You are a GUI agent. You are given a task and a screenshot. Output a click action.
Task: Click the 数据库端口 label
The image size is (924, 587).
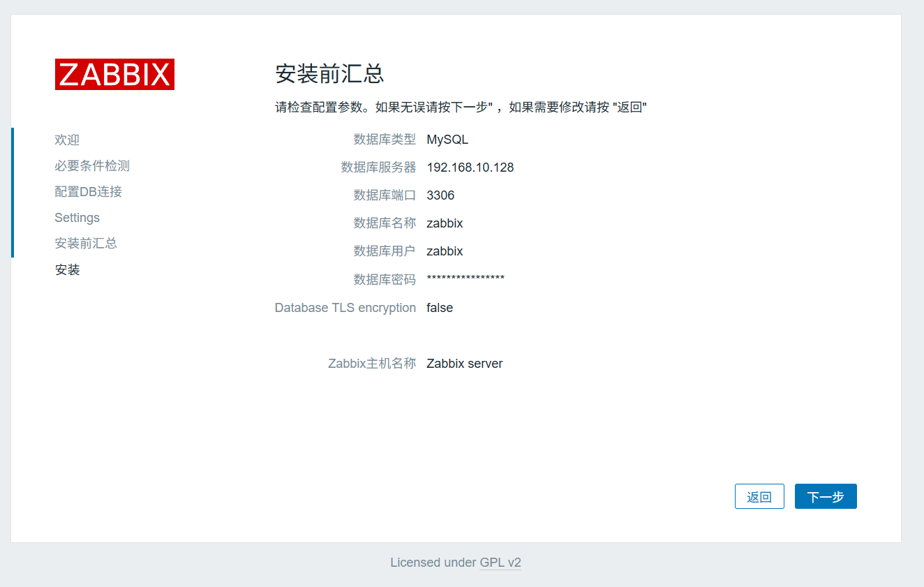(x=385, y=195)
